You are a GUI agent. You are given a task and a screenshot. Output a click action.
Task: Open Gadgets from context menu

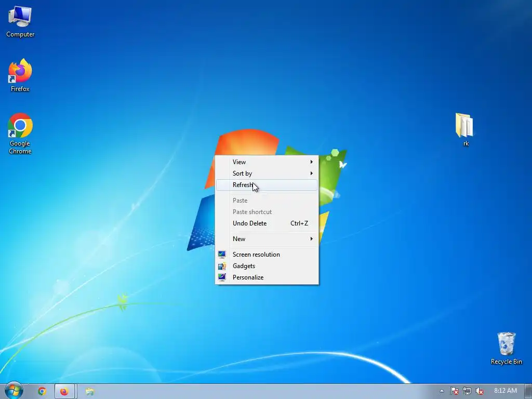click(x=267, y=266)
